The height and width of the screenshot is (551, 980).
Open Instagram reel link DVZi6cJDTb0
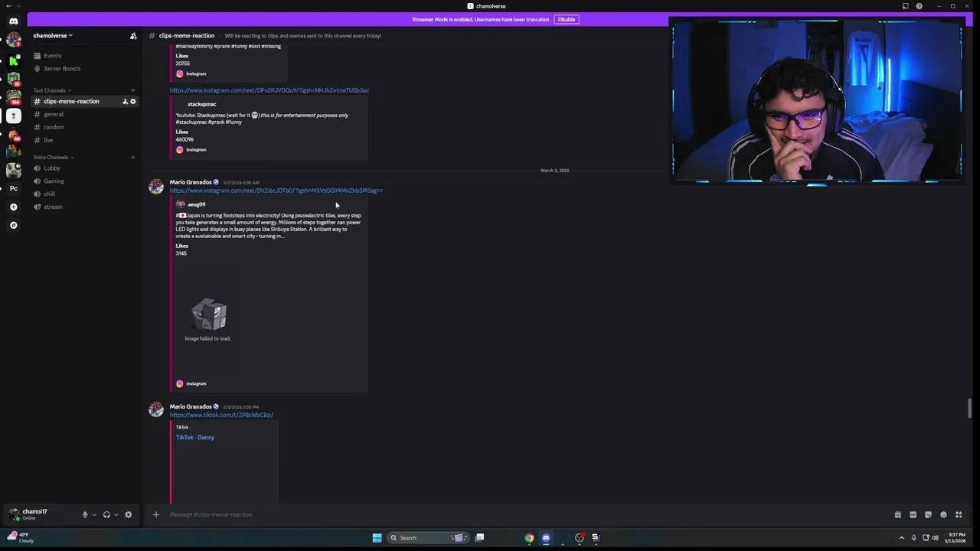[276, 191]
